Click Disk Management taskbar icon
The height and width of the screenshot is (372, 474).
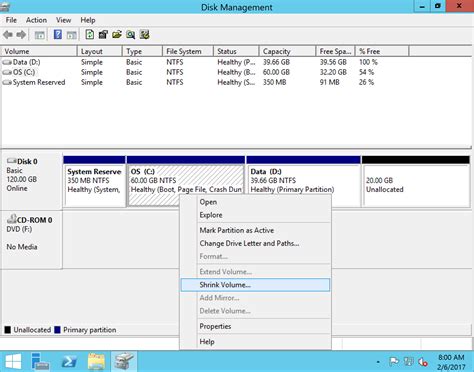pos(124,361)
